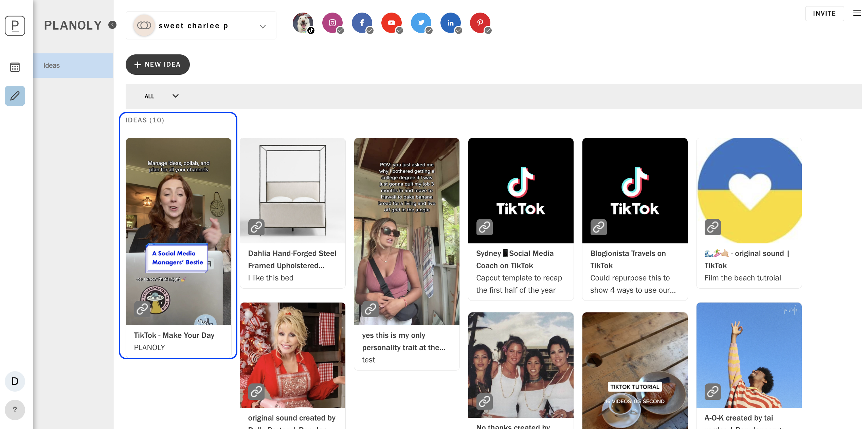This screenshot has height=429, width=868.
Task: Click link icon on A-O-K card
Action: click(x=713, y=392)
